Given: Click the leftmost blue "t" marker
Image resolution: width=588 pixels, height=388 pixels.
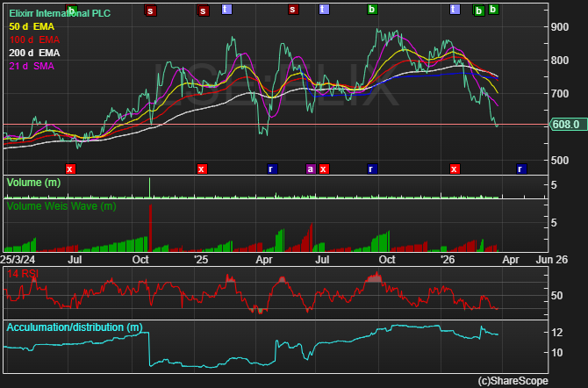Looking at the screenshot, I should tap(226, 10).
